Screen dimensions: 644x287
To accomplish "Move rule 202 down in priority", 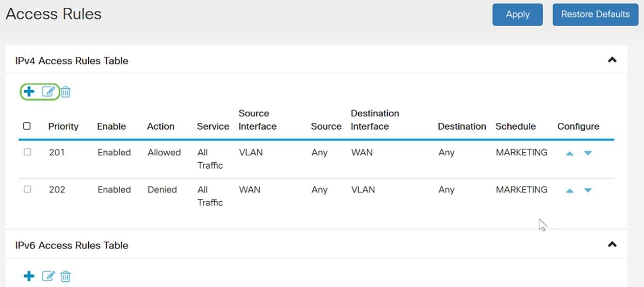I will [x=588, y=190].
